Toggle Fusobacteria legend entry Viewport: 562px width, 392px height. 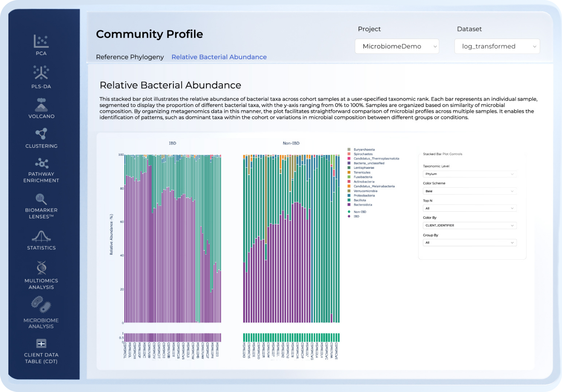(360, 177)
